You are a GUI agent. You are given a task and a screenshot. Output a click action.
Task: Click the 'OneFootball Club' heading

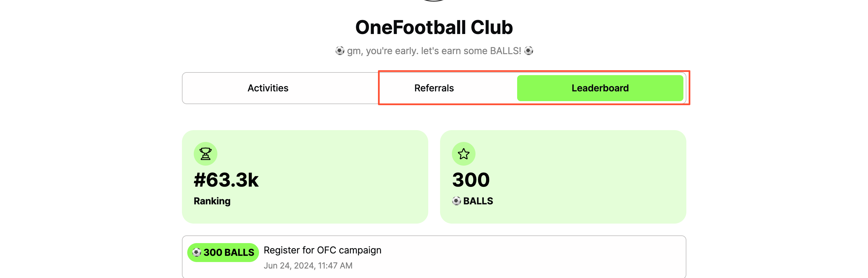point(434,27)
